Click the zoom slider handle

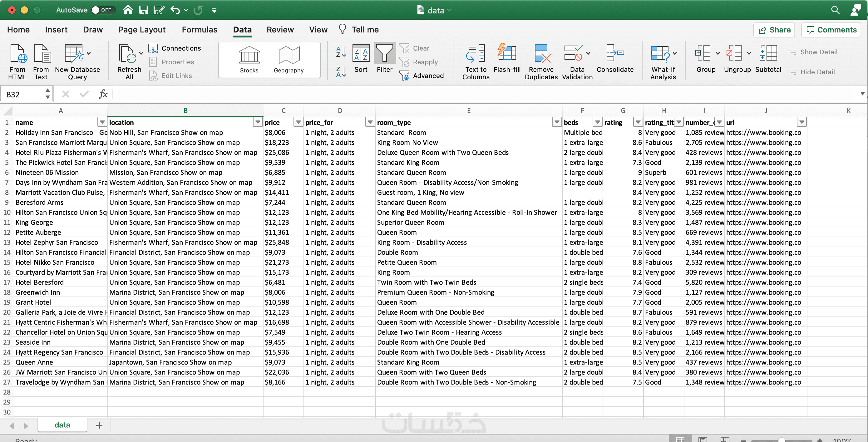pos(782,440)
